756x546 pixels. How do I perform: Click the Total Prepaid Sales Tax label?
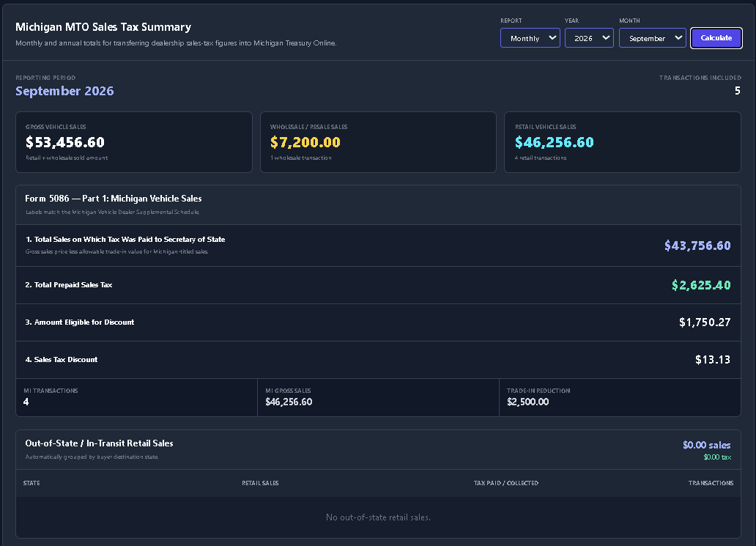[68, 285]
